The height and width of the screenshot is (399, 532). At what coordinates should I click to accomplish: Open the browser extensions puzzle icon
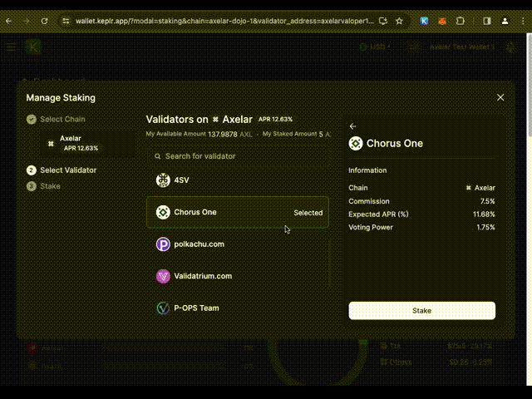[460, 21]
